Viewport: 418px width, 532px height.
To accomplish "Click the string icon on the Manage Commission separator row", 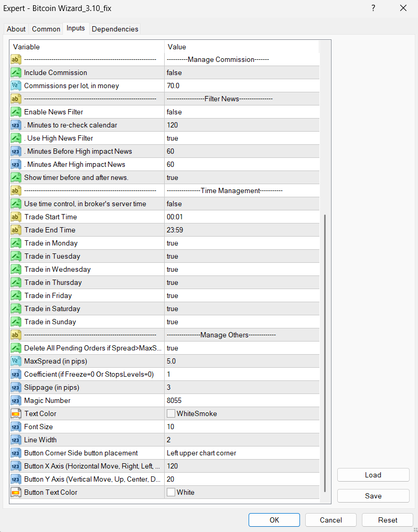I will point(16,60).
